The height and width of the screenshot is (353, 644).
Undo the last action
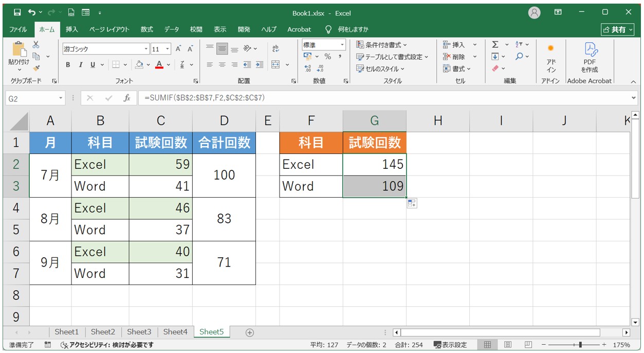tap(32, 12)
